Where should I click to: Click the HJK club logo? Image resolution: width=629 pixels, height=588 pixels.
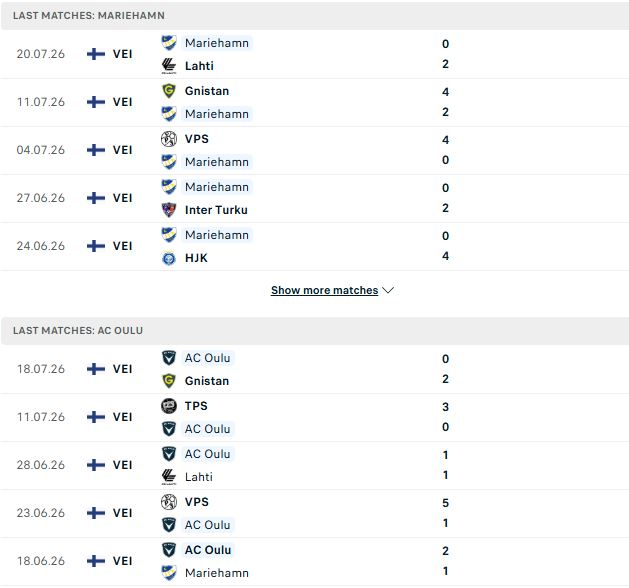coord(168,258)
